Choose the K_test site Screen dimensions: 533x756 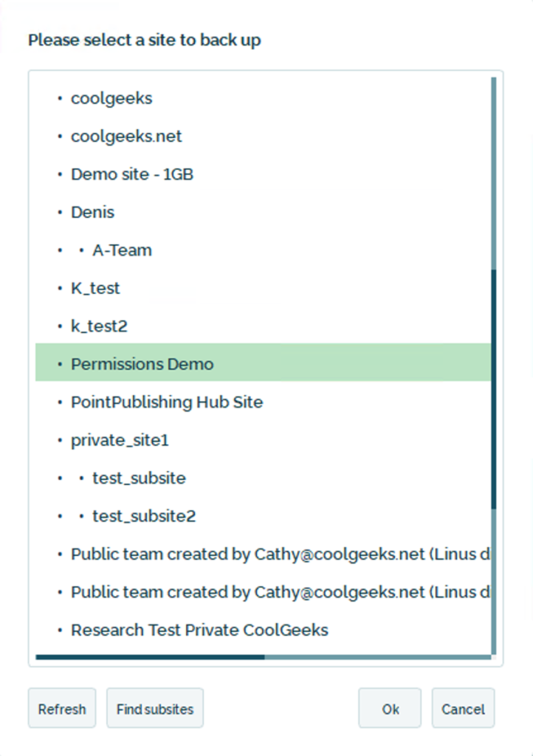pos(95,289)
